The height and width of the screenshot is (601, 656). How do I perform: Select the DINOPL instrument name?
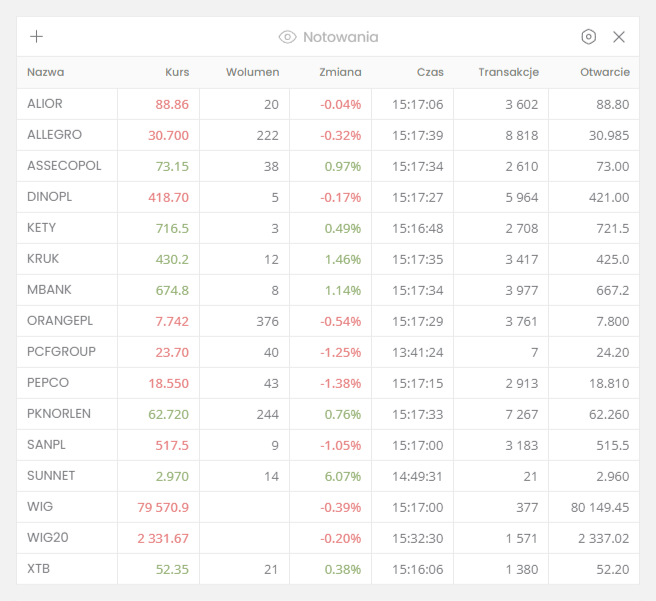coord(49,197)
